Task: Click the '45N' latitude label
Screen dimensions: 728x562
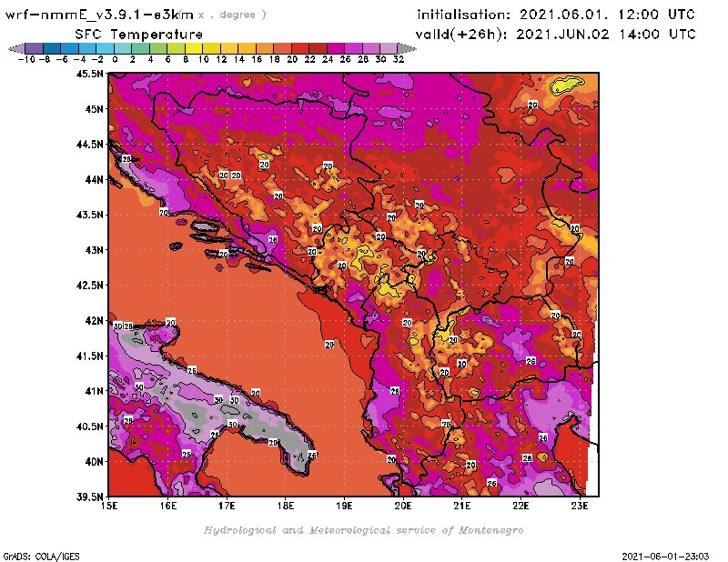Action: (x=94, y=109)
